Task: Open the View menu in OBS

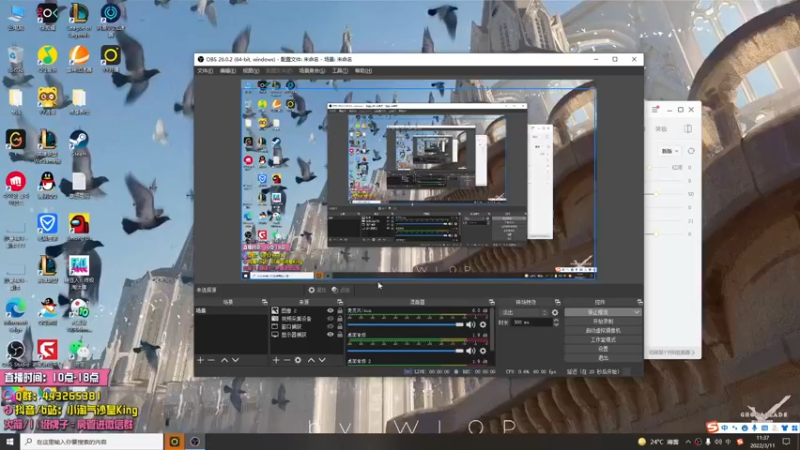Action: pos(251,71)
